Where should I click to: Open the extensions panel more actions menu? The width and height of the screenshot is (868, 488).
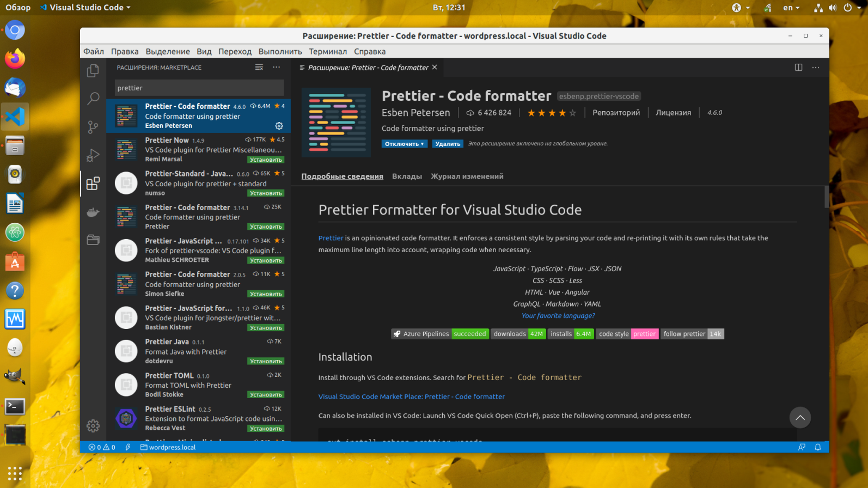277,68
